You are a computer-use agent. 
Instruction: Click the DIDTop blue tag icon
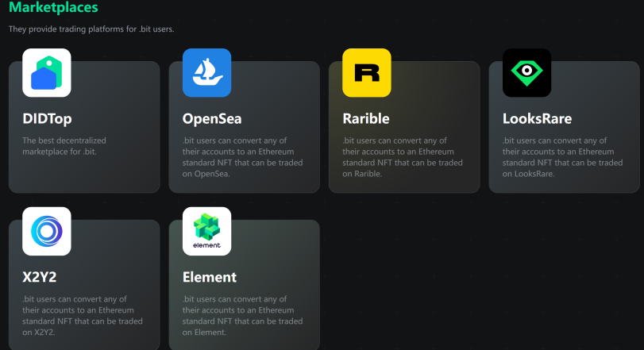tap(47, 73)
